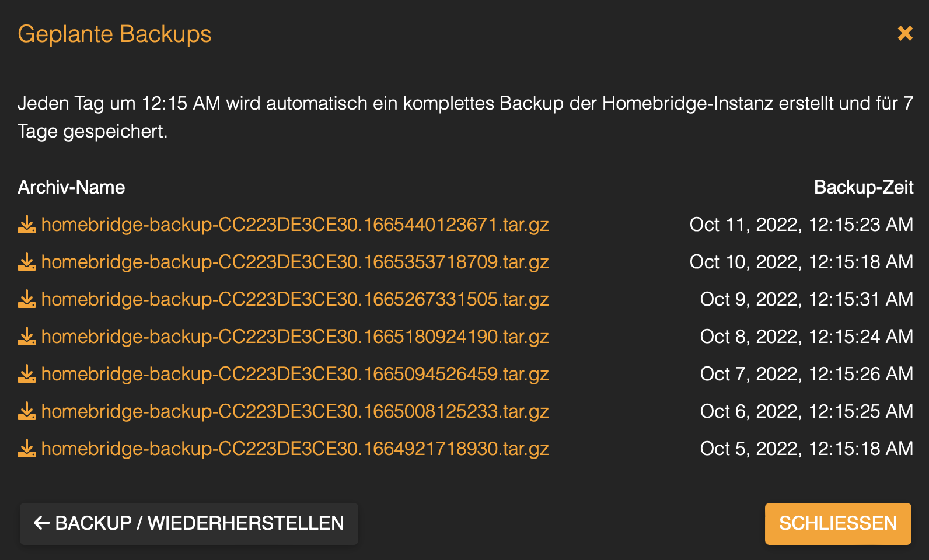
Task: Go back to Backup / Wiederherstellen
Action: point(188,523)
